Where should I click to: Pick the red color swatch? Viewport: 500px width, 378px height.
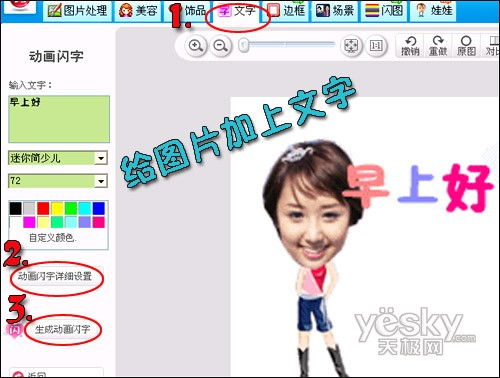coord(43,208)
